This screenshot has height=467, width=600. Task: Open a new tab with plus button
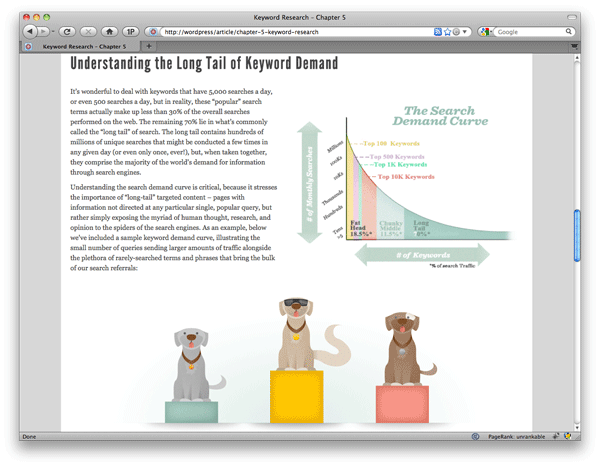pos(150,46)
